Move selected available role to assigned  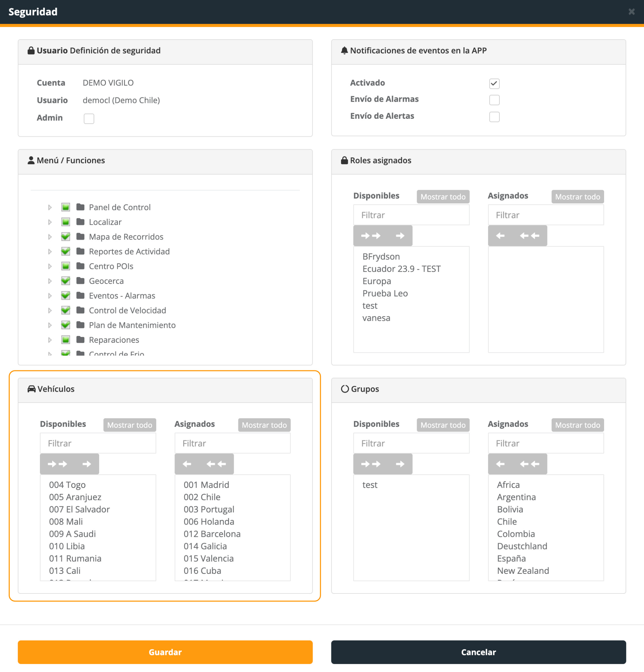tap(400, 236)
